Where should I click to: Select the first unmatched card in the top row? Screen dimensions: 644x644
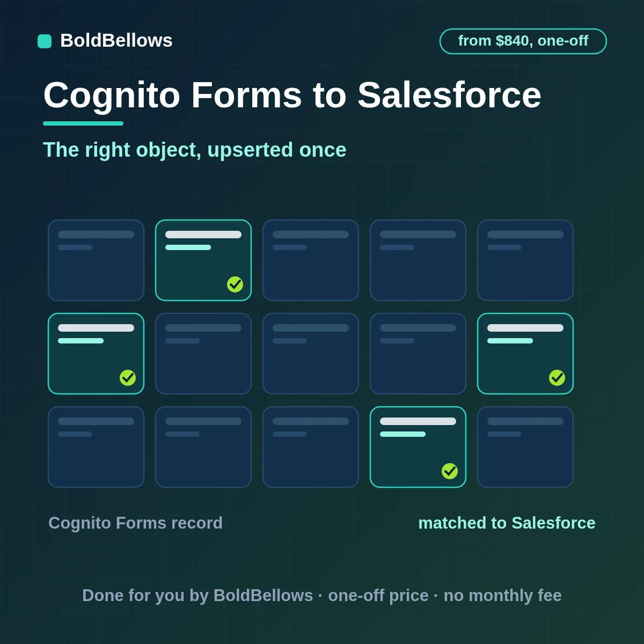click(x=96, y=260)
